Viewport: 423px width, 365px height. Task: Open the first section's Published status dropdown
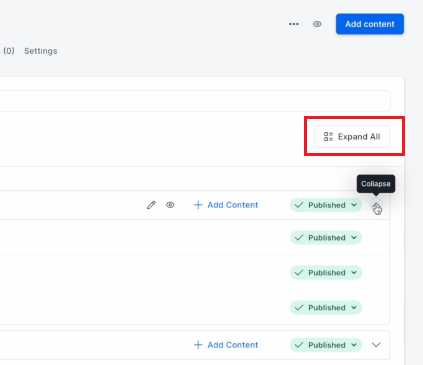pyautogui.click(x=326, y=205)
